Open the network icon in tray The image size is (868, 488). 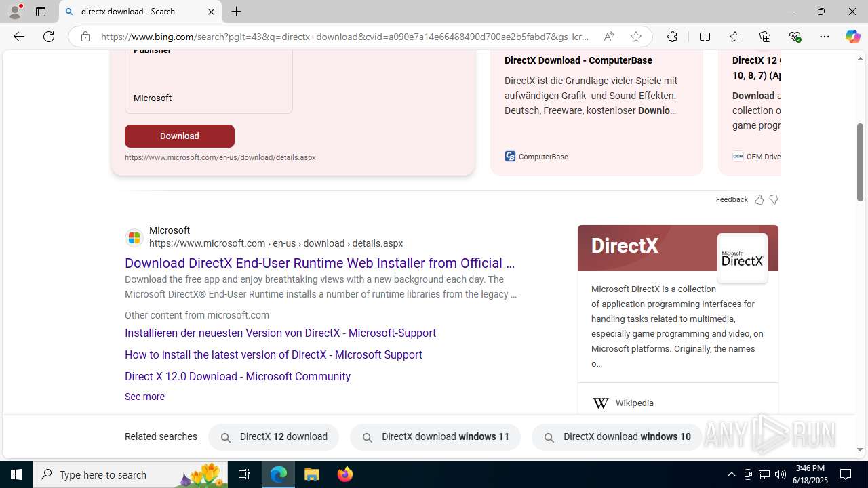tap(764, 474)
